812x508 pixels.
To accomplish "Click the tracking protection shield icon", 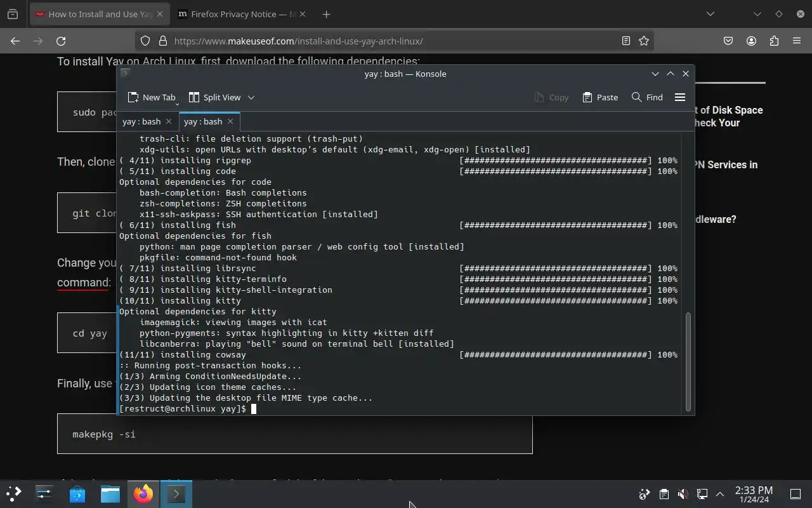I will 145,41.
